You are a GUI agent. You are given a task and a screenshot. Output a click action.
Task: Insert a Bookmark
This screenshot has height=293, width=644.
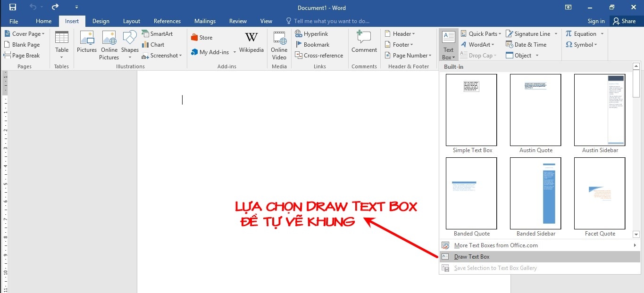pyautogui.click(x=312, y=45)
